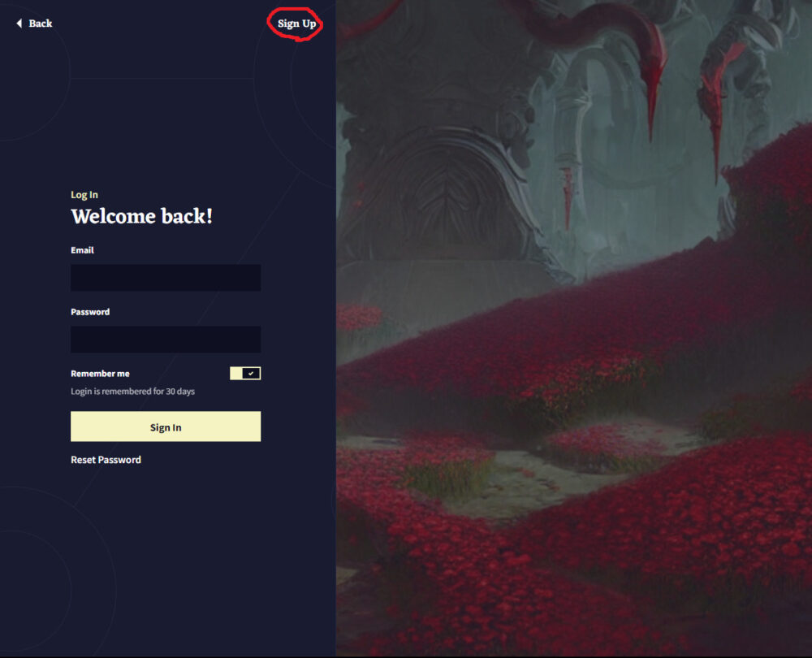Viewport: 812px width, 658px height.
Task: Click the yellow unfilled part of the toggle
Action: coord(235,373)
